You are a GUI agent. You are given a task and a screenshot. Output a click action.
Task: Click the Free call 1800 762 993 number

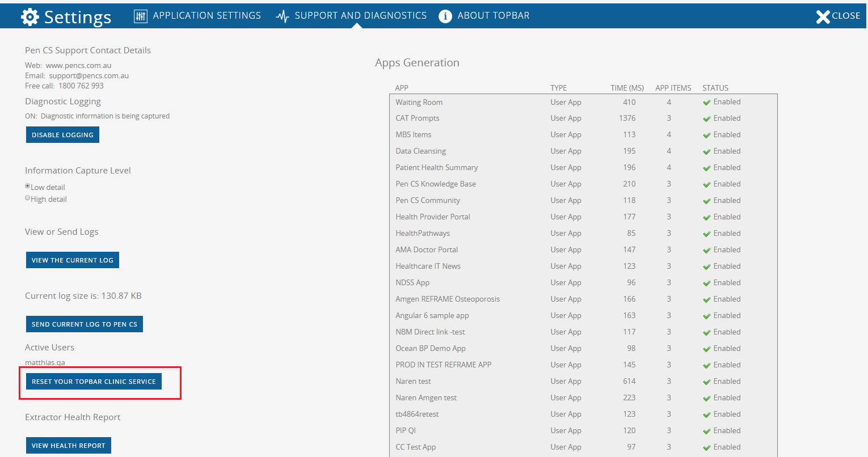point(81,86)
